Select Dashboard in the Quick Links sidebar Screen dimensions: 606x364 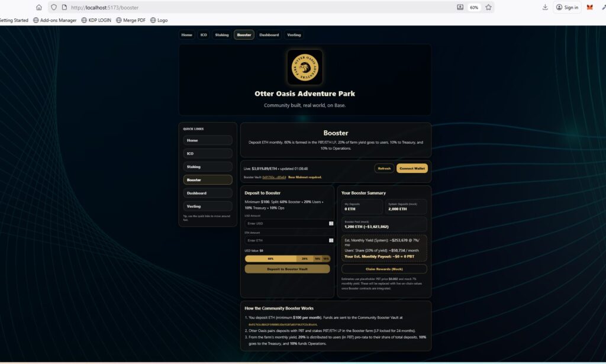click(x=208, y=193)
